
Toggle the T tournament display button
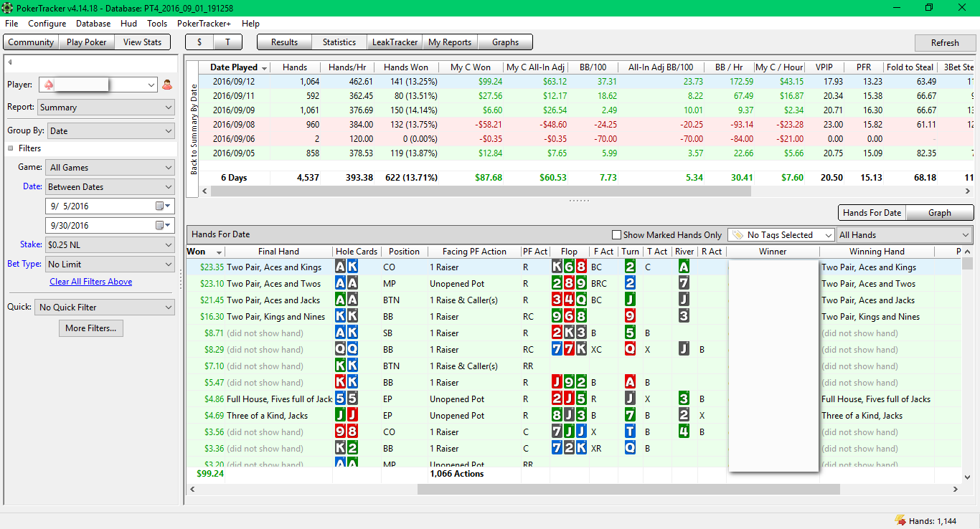click(x=227, y=42)
